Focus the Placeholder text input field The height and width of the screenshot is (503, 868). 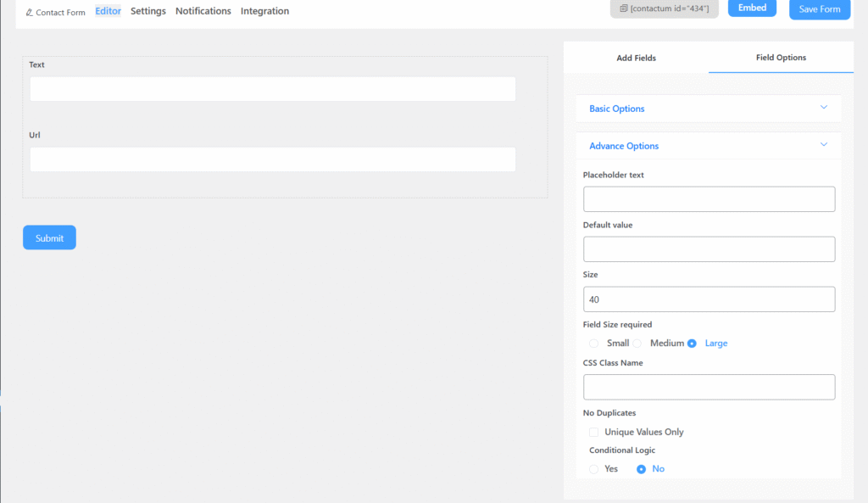709,199
